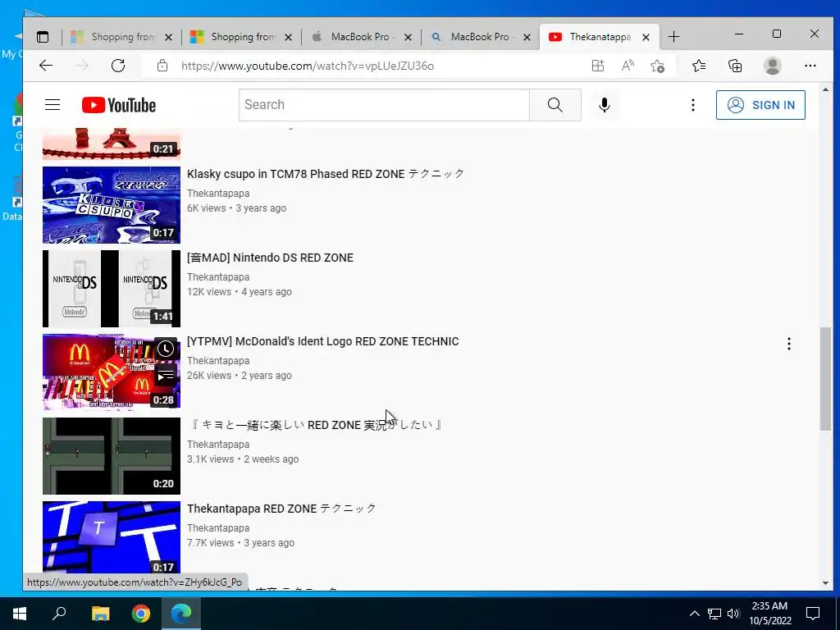Activate Read aloud icon
The width and height of the screenshot is (840, 630).
pos(628,66)
